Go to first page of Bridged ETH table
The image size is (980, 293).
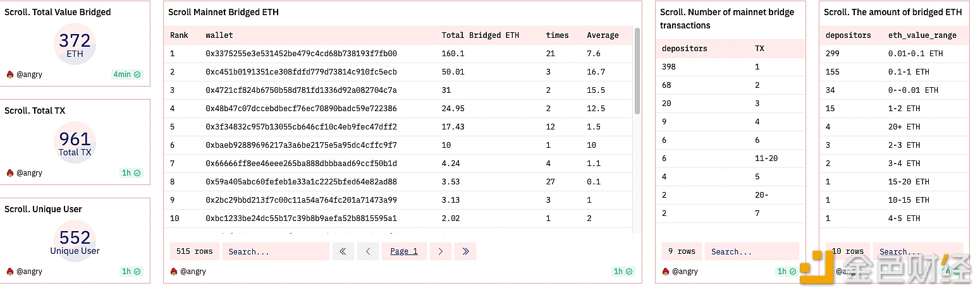pyautogui.click(x=343, y=251)
